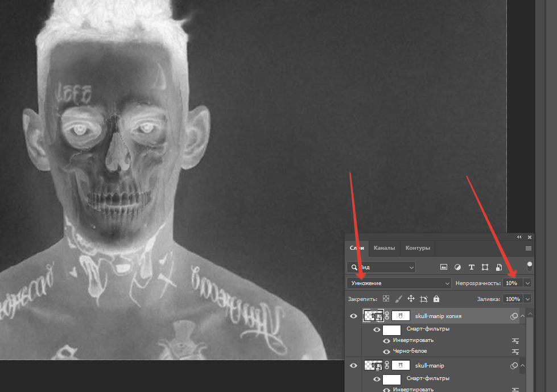This screenshot has height=392, width=557.
Task: Open the opacity slider dropdown arrow
Action: [x=527, y=283]
